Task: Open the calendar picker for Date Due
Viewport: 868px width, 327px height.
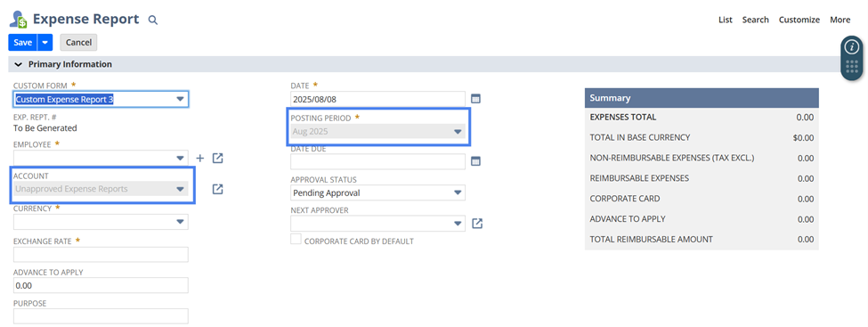Action: click(475, 161)
